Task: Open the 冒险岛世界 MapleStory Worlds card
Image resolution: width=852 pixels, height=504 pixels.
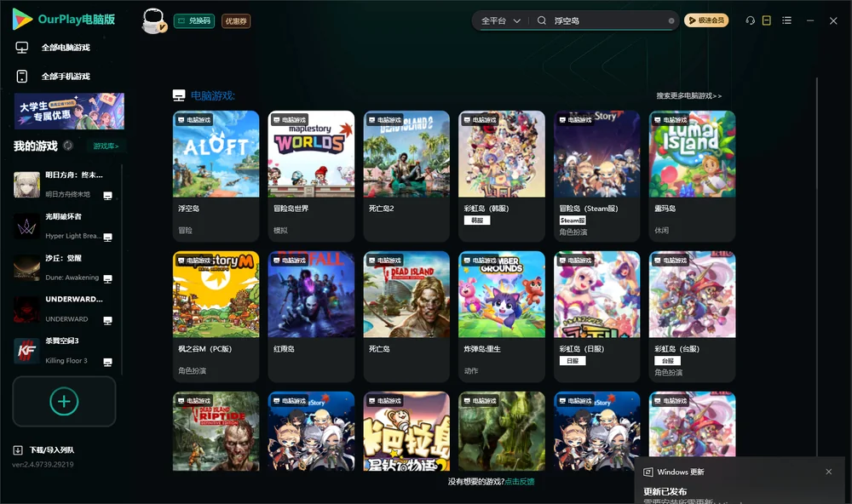Action: coord(311,176)
